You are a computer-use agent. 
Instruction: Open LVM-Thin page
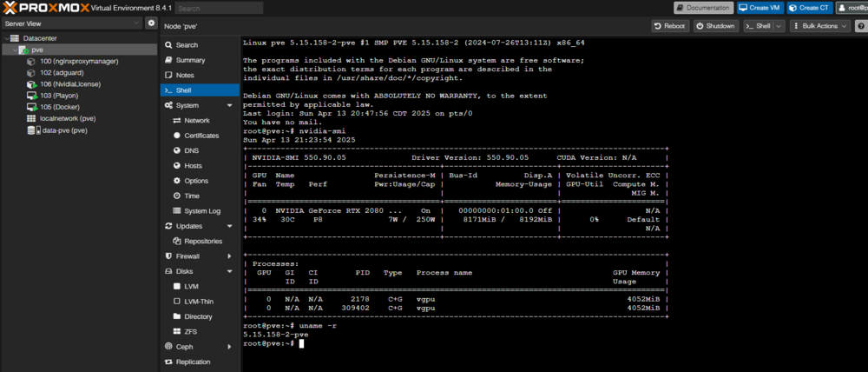pyautogui.click(x=200, y=302)
